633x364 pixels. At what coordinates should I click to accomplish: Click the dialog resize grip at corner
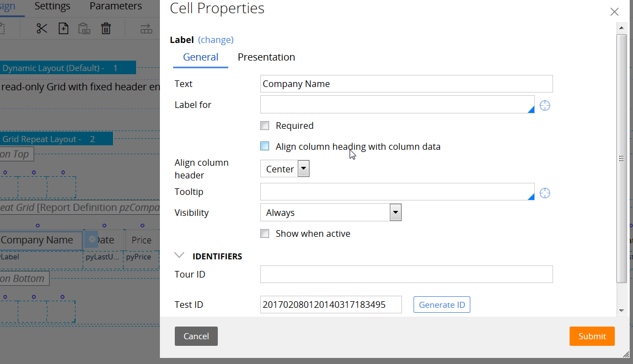(626, 354)
